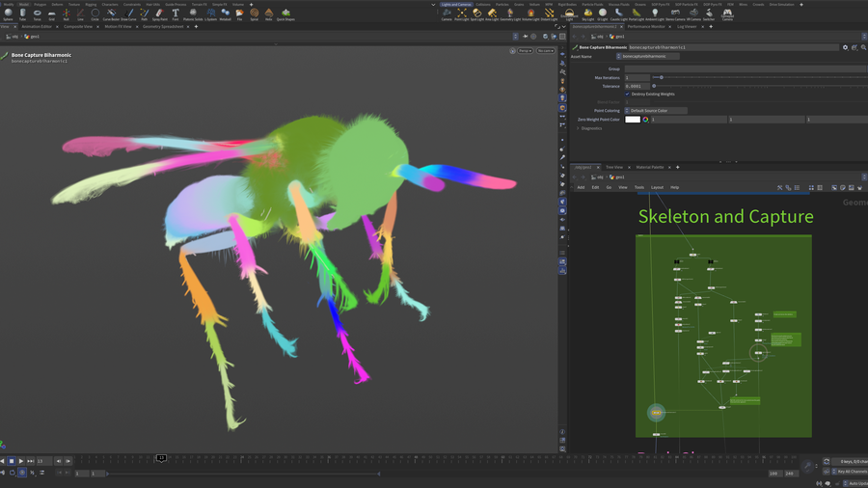The image size is (868, 488).
Task: Uncheck Destroy Existing Weights checkbox
Action: tap(627, 95)
